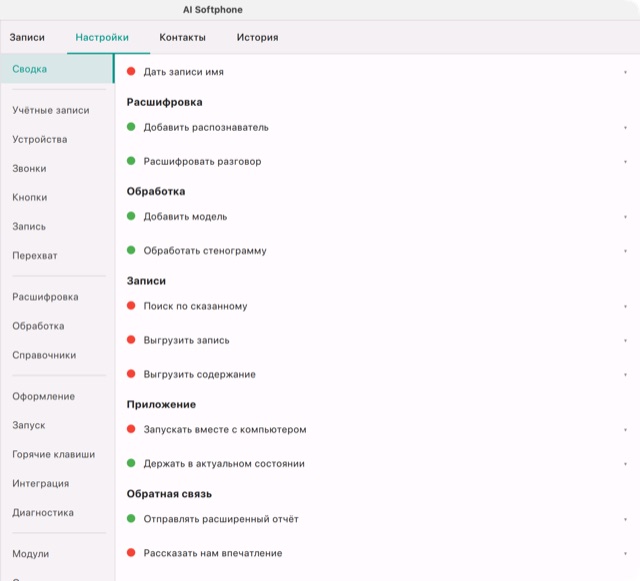Open Перехват settings section

pyautogui.click(x=35, y=256)
